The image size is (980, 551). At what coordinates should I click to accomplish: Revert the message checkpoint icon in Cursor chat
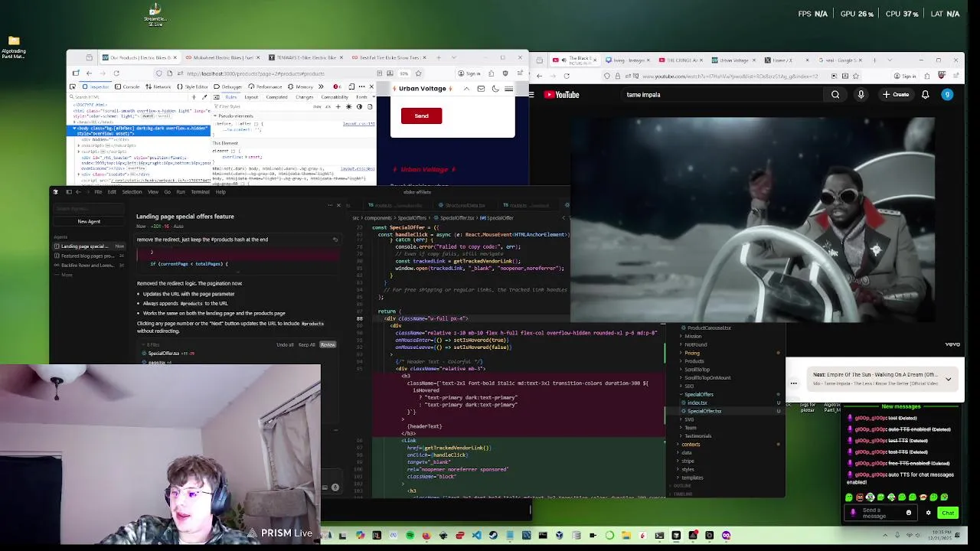(335, 240)
